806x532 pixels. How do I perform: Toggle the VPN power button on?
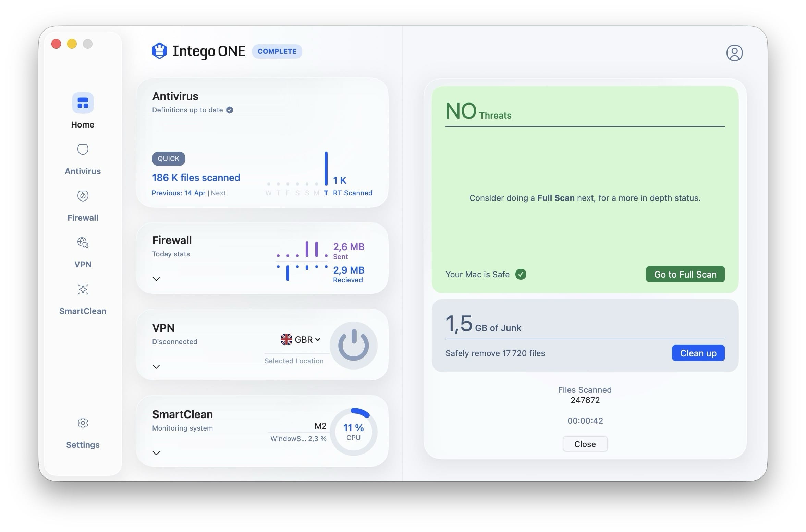pos(353,345)
